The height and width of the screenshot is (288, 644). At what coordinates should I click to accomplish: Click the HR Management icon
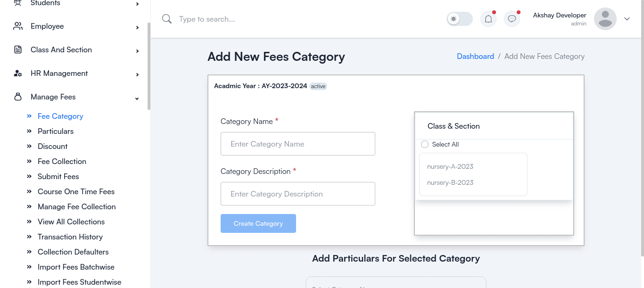(18, 73)
